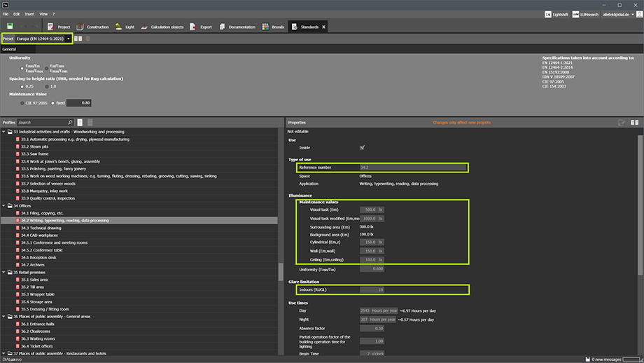Close the Standards tab
Screen dimensions: 644x363
[324, 27]
